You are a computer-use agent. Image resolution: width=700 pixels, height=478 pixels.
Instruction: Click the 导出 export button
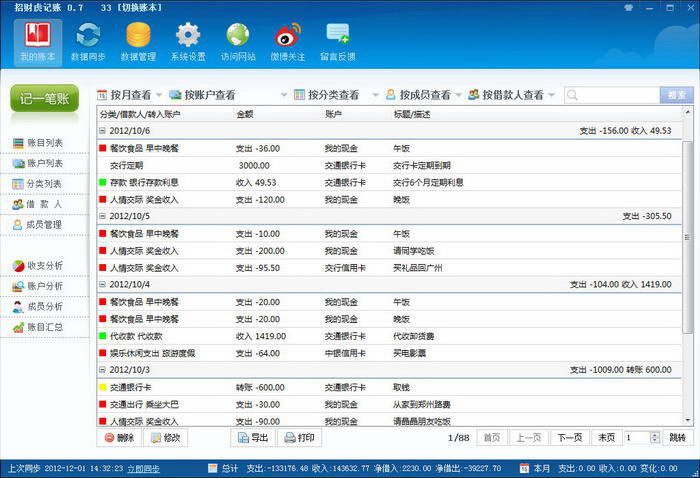pos(253,438)
